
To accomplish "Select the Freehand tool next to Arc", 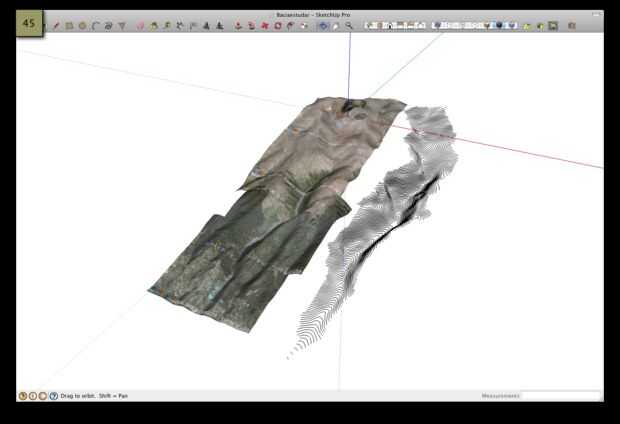I will (x=108, y=26).
